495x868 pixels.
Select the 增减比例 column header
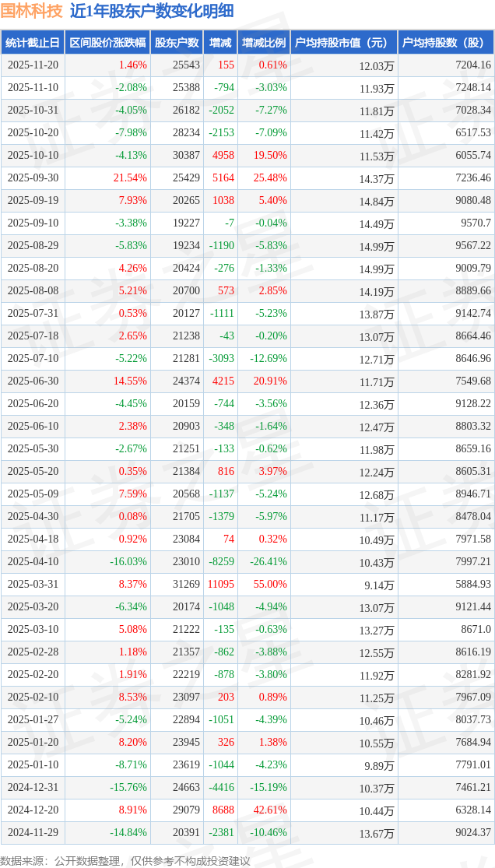coord(263,43)
